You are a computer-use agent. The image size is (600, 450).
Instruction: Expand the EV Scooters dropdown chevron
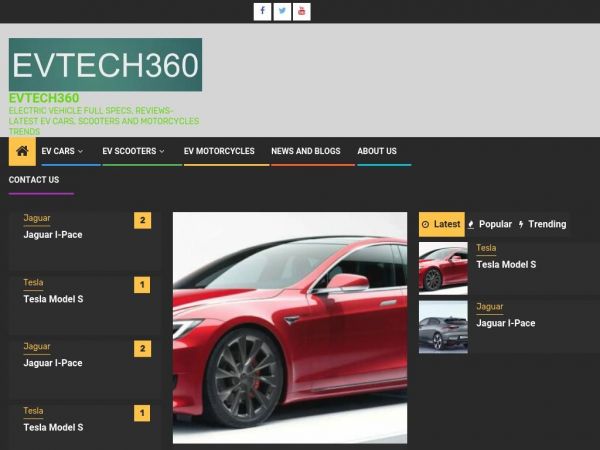coord(162,152)
